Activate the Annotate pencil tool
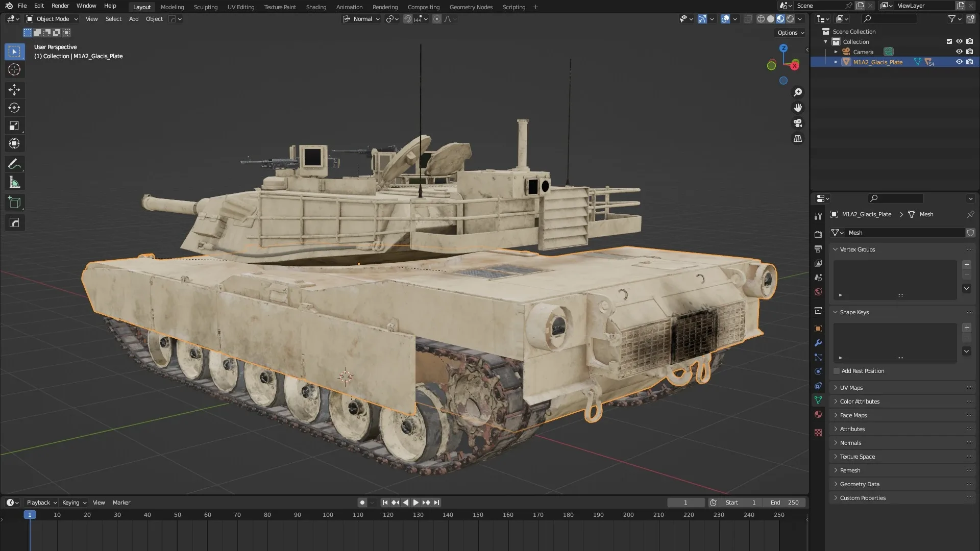 tap(14, 164)
